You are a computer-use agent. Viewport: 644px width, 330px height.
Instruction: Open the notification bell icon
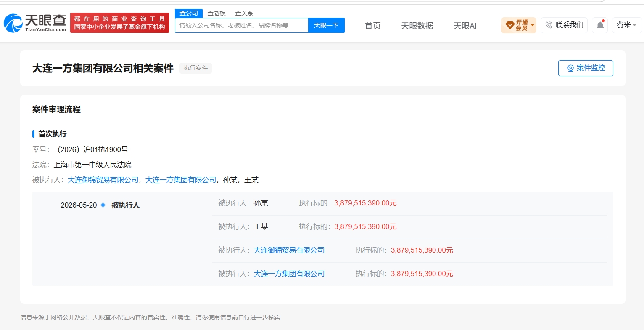(600, 25)
